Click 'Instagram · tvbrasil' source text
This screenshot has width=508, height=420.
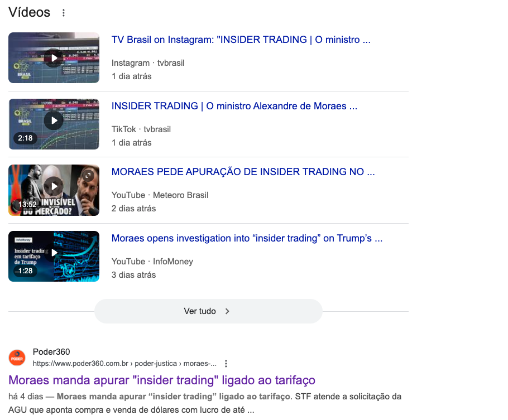tap(148, 63)
